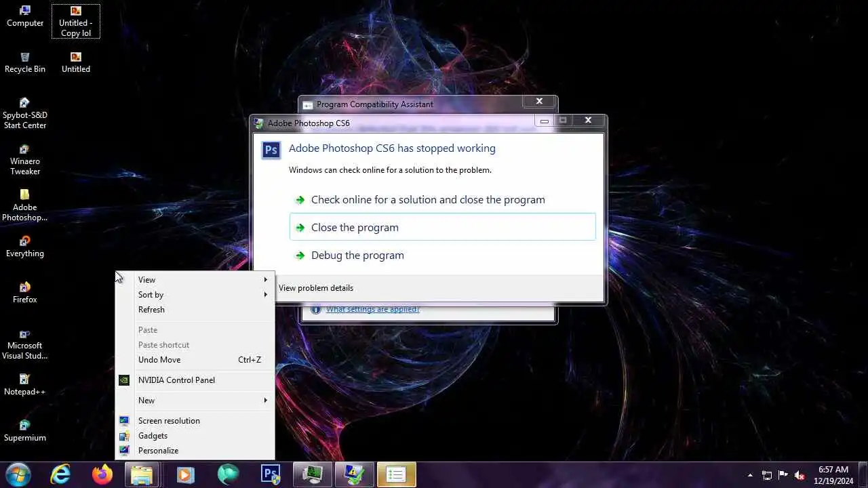
Task: Select the Supermium desktop shortcut
Action: [25, 431]
